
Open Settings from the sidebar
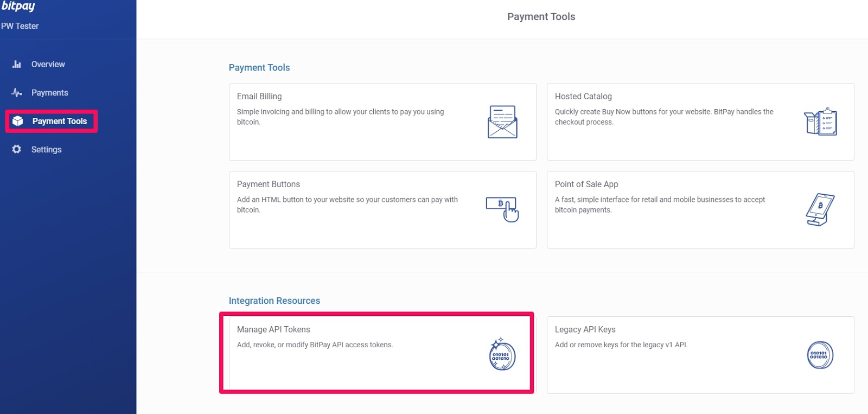pos(46,149)
